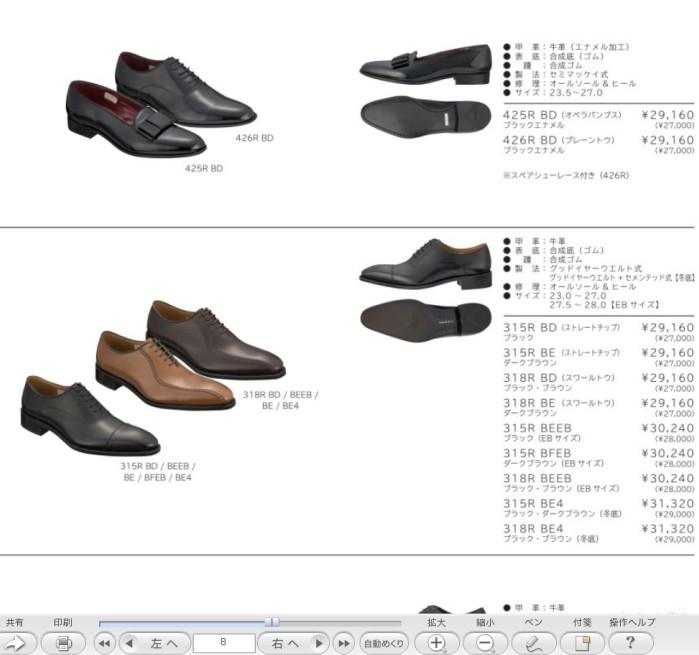Click the opera pump side view image
This screenshot has height=655, width=699.
[x=426, y=65]
